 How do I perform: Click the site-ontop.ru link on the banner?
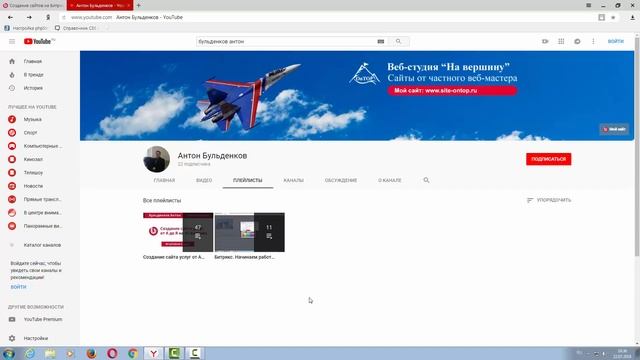coord(452,91)
